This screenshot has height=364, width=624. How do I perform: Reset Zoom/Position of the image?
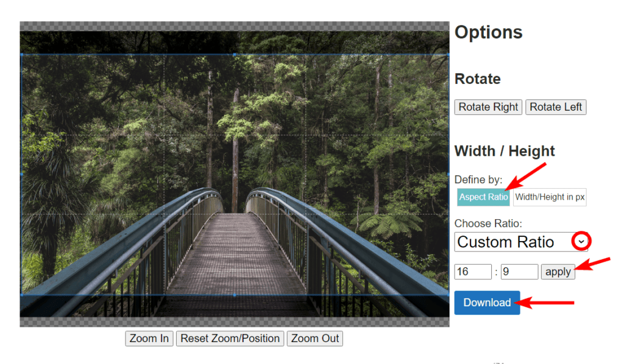pyautogui.click(x=230, y=338)
